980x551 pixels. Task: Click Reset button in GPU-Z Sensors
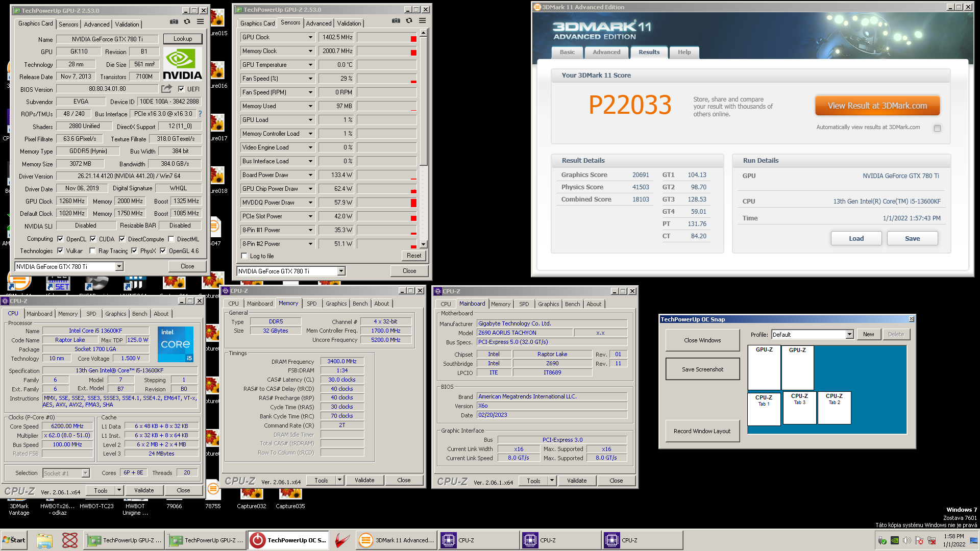(x=414, y=256)
